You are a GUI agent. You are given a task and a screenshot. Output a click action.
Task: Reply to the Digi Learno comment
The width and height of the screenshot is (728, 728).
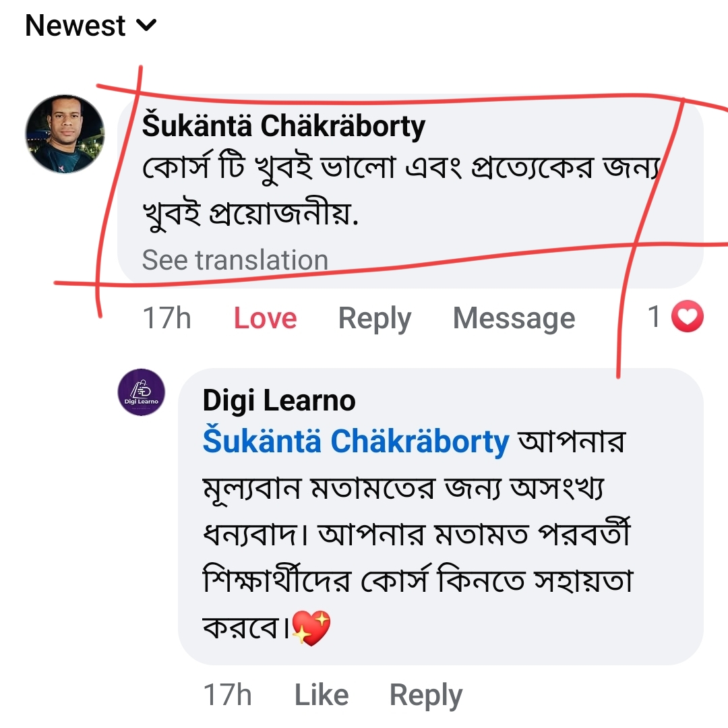pos(426,696)
